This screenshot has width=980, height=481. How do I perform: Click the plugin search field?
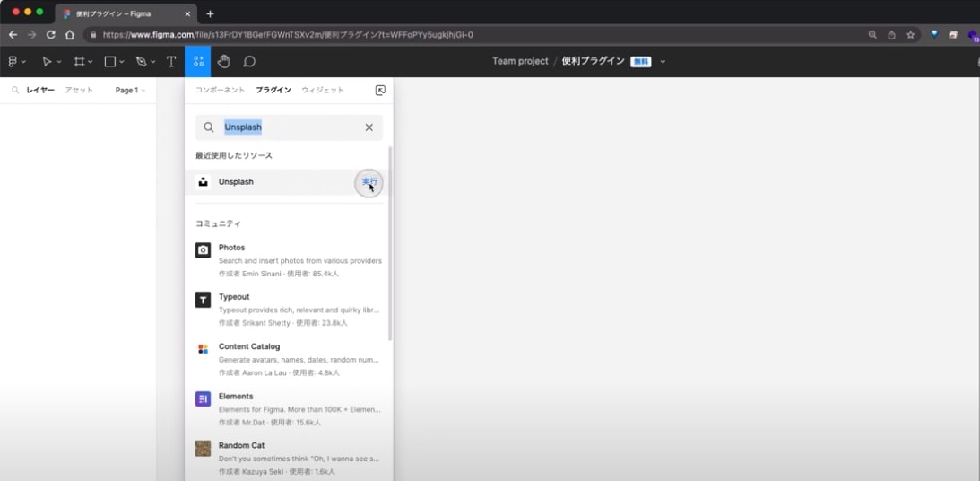pos(289,127)
